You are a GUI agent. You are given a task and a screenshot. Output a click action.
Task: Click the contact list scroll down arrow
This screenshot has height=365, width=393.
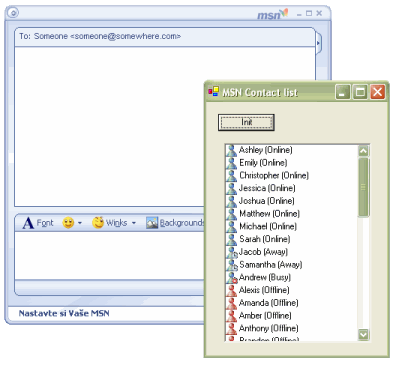363,334
